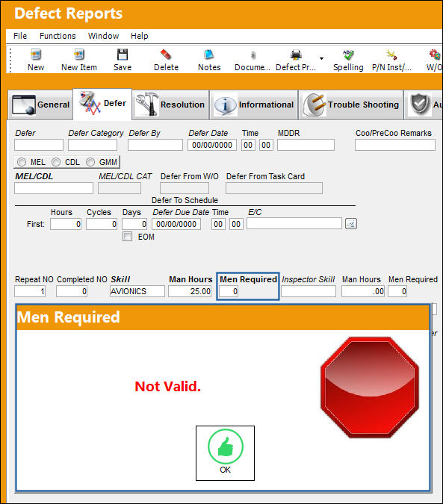This screenshot has height=504, width=443.
Task: Open the Window menu
Action: (104, 36)
